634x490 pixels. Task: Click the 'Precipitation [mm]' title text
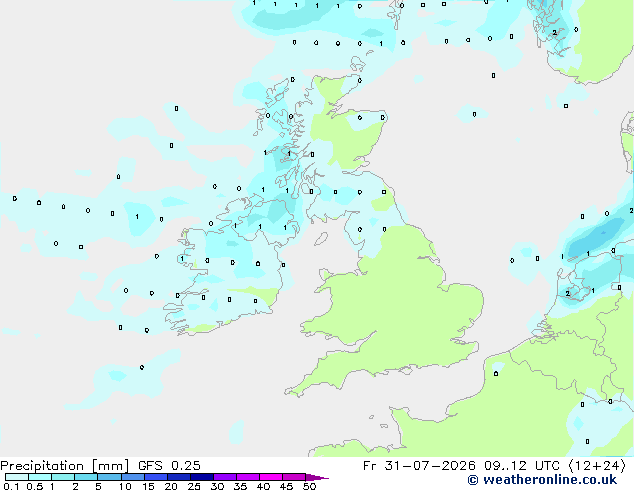click(x=65, y=466)
